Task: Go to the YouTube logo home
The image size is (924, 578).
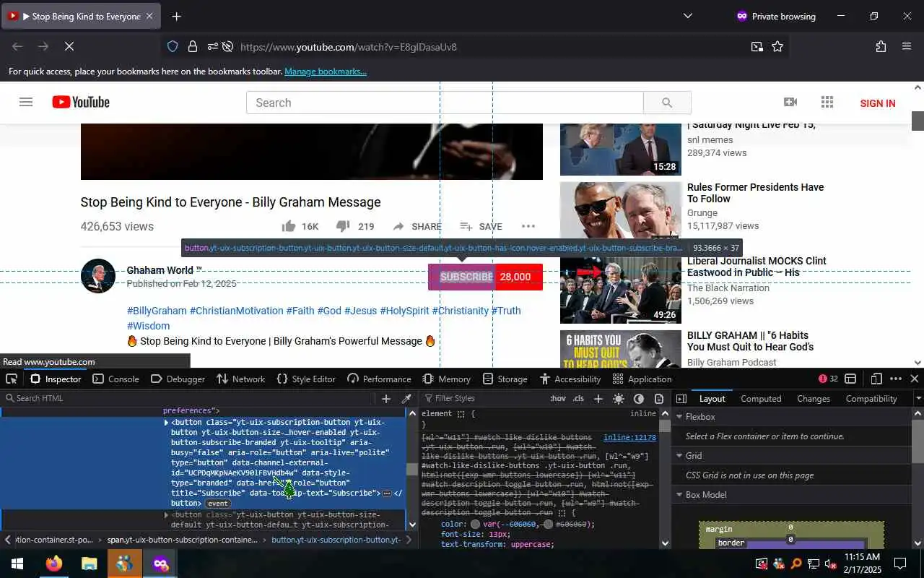Action: (81, 103)
